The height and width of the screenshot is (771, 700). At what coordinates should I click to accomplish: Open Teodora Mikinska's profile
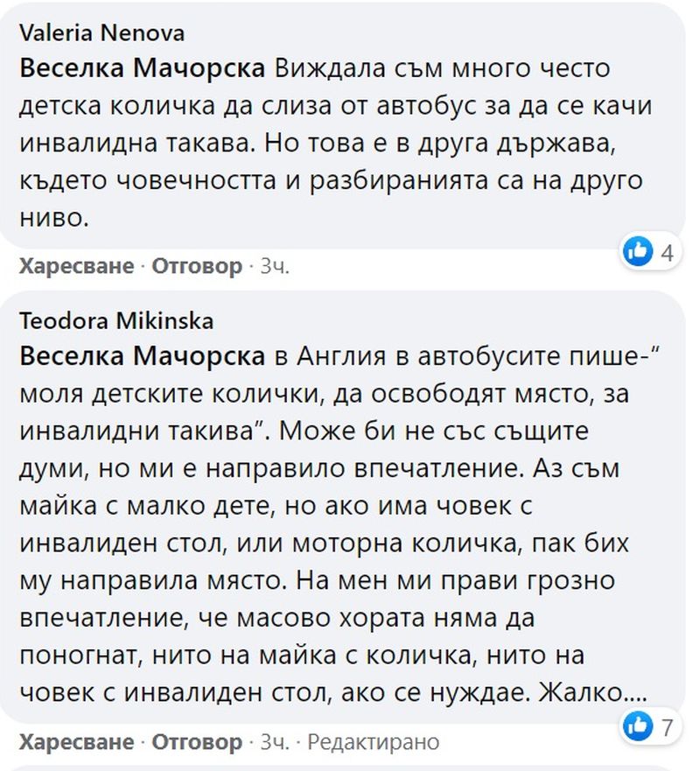pos(116,321)
